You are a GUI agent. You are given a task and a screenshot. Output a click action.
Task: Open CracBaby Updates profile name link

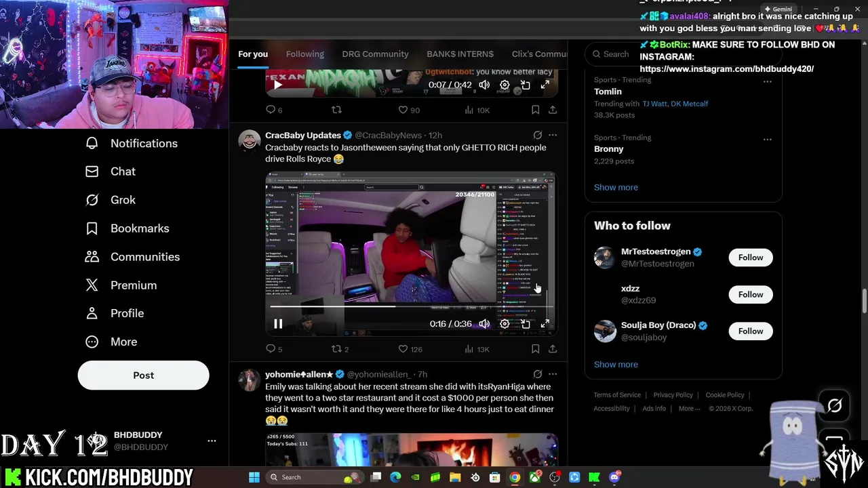pos(303,136)
